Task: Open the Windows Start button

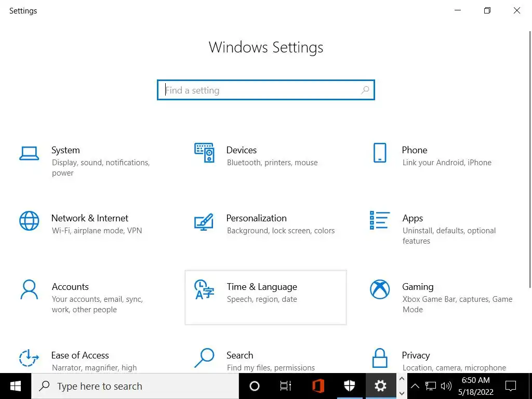Action: [x=16, y=386]
